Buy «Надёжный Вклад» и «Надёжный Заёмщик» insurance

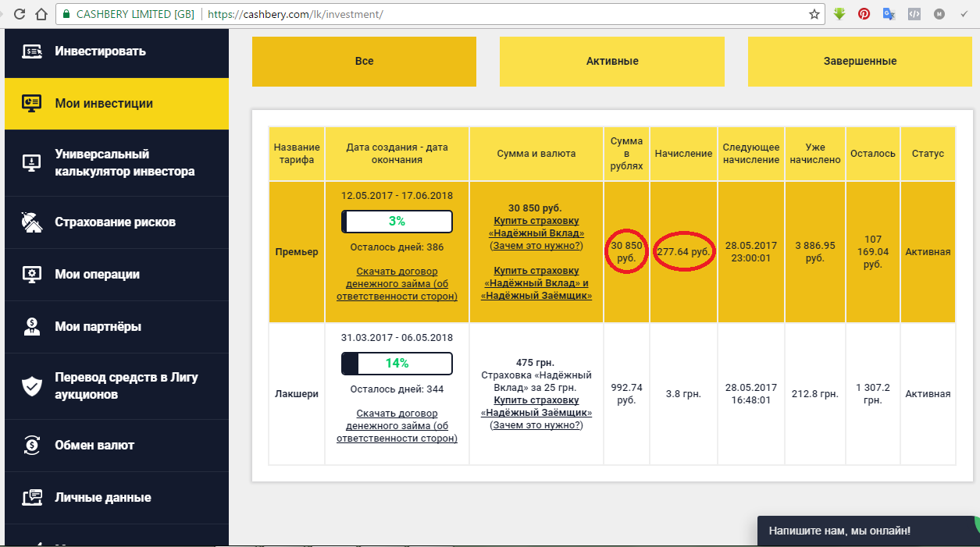click(x=536, y=283)
